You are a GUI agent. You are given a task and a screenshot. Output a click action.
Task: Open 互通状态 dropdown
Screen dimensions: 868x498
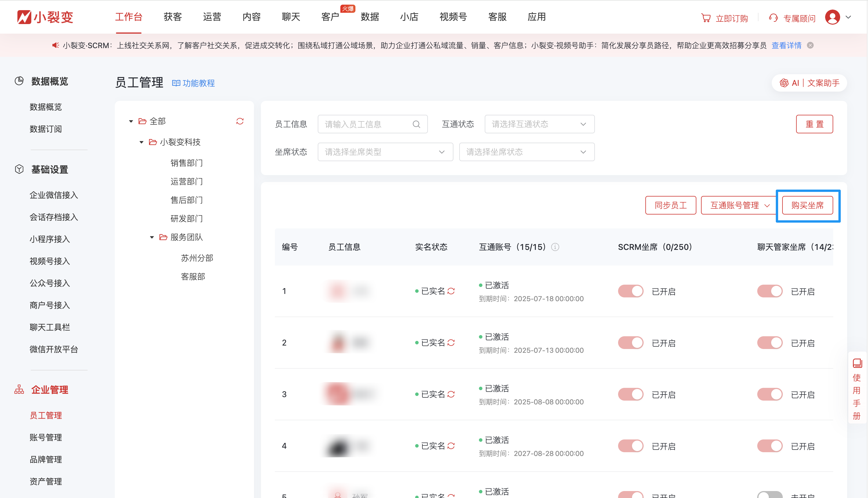540,124
